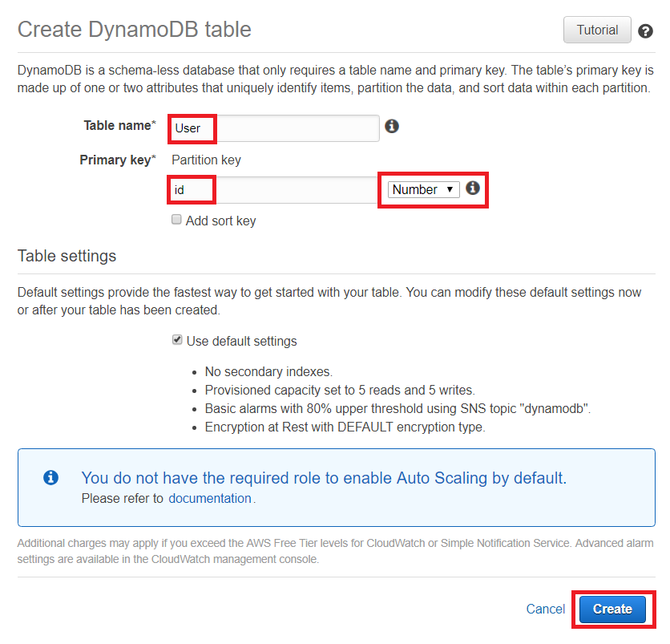Focus the Table name input field
The width and height of the screenshot is (670, 644).
coord(275,128)
